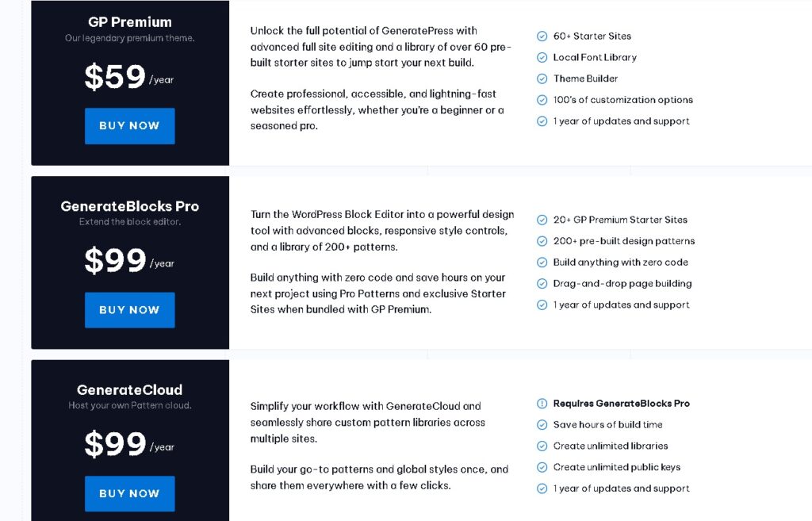This screenshot has width=812, height=521.
Task: Click the checkmark icon beside Build anything with zero code
Action: tap(542, 262)
